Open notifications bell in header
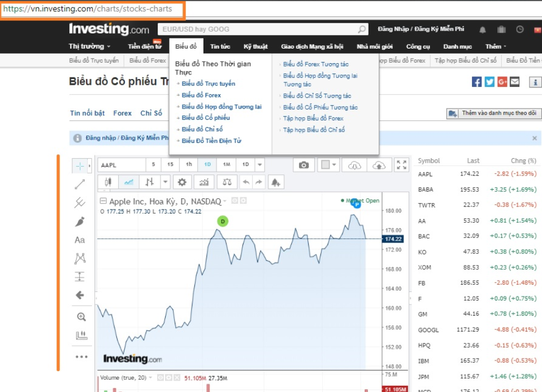Screen dimensions: 542x392 coord(483,30)
